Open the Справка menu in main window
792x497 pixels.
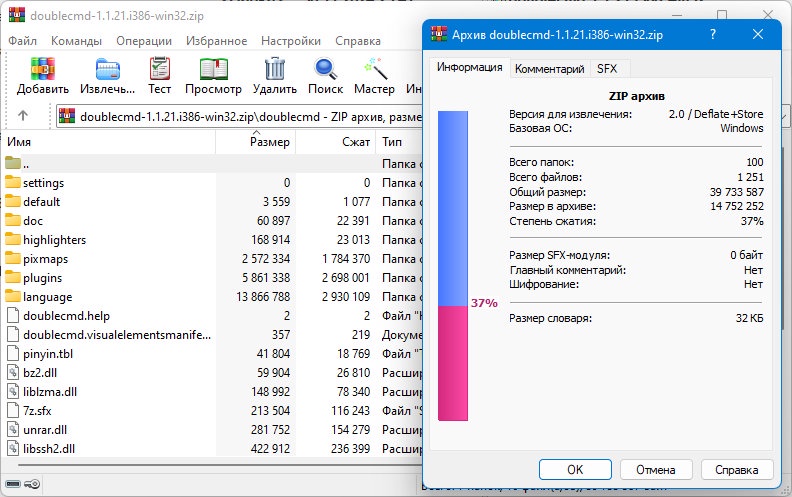click(x=358, y=41)
